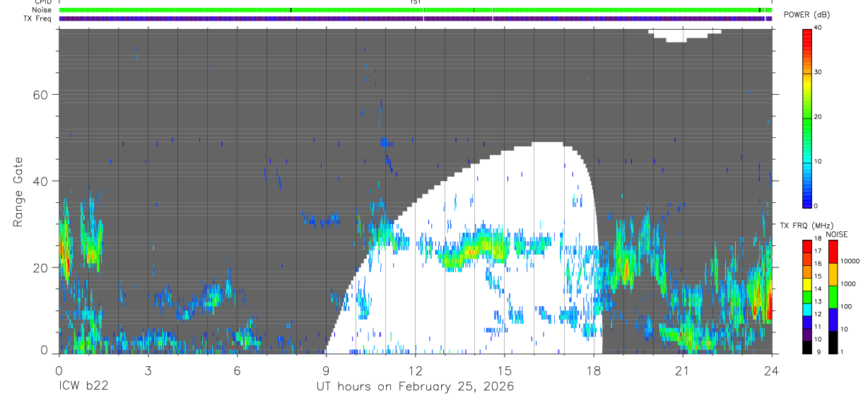Click the blue segment of the NOISE bar
Image resolution: width=868 pixels, height=401 pixels.
click(833, 320)
